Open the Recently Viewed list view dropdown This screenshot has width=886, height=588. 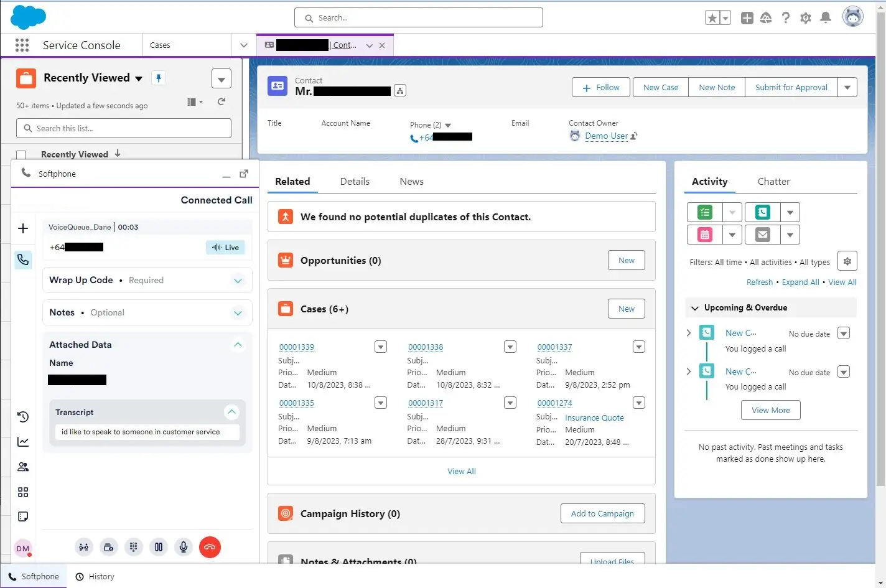pyautogui.click(x=139, y=78)
